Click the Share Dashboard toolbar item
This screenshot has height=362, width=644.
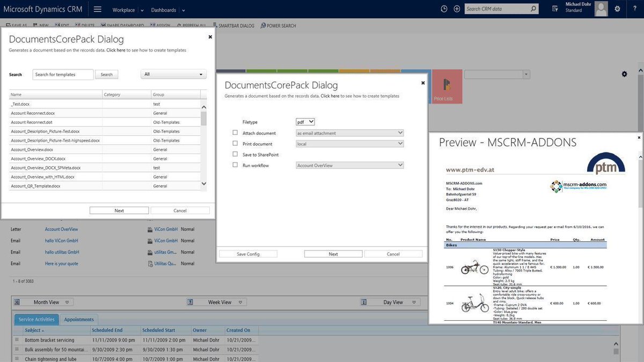point(122,26)
